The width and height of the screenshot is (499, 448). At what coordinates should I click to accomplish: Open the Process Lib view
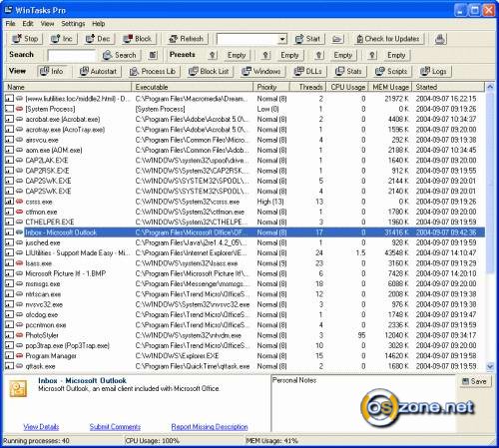pos(153,72)
